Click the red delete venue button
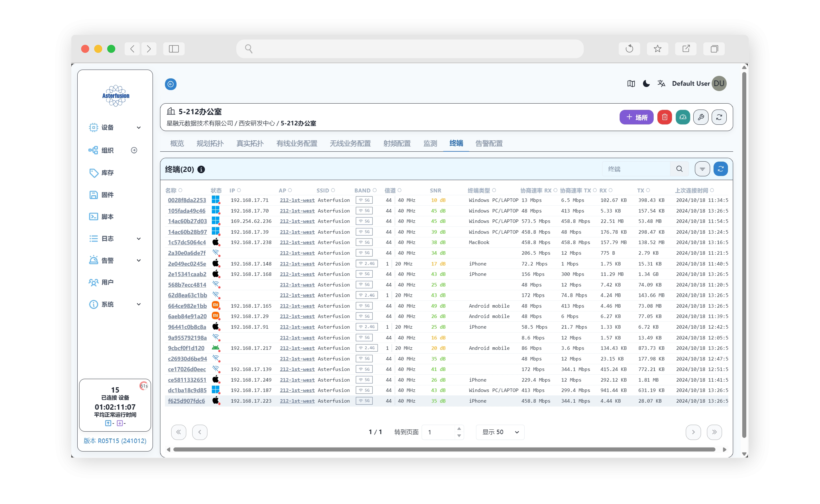Image resolution: width=820 pixels, height=504 pixels. coord(664,117)
